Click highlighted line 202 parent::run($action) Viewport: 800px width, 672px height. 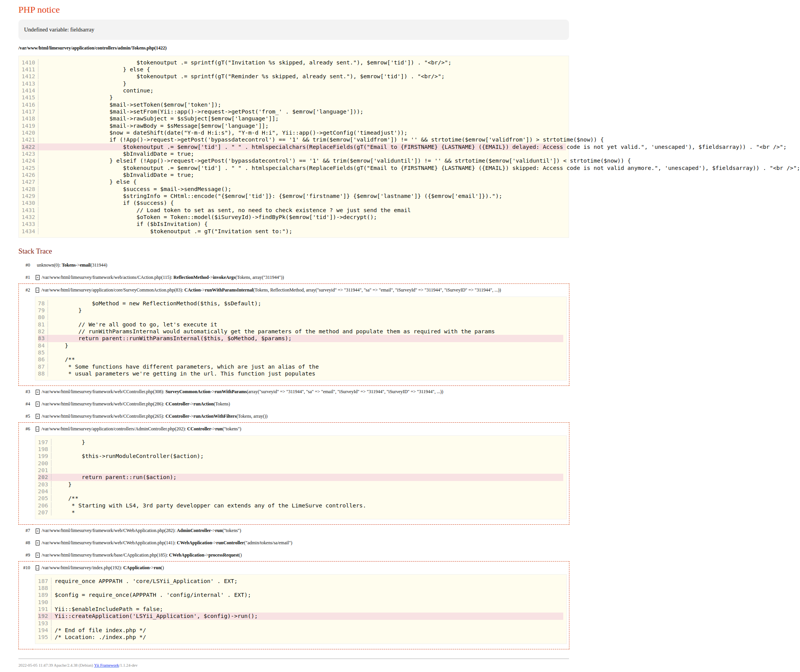click(129, 477)
